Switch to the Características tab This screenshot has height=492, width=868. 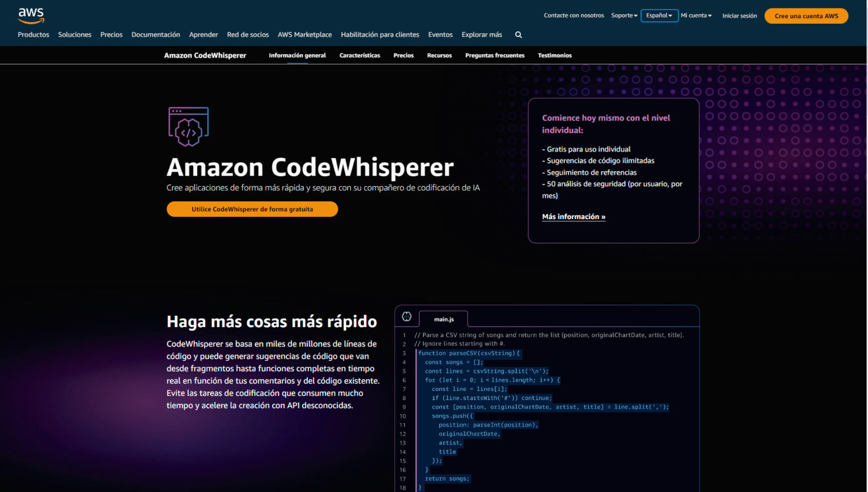click(x=359, y=55)
